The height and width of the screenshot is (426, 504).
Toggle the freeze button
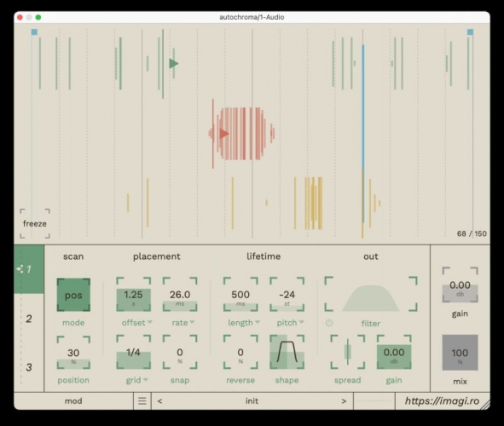pos(35,223)
